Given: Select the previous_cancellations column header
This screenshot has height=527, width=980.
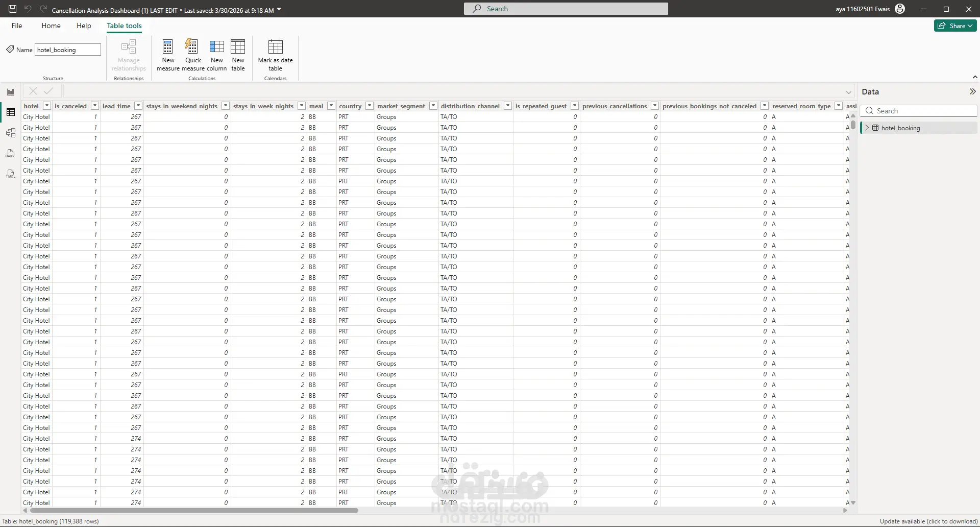Looking at the screenshot, I should pyautogui.click(x=615, y=106).
